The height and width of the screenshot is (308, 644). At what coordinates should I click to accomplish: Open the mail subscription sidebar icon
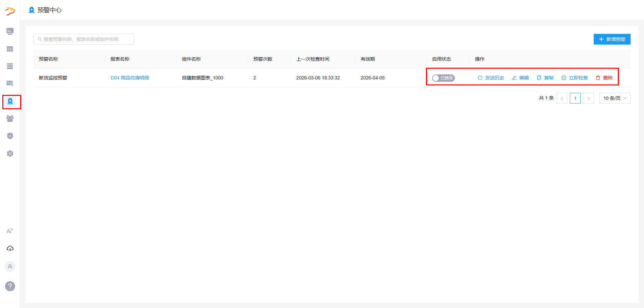point(10,83)
